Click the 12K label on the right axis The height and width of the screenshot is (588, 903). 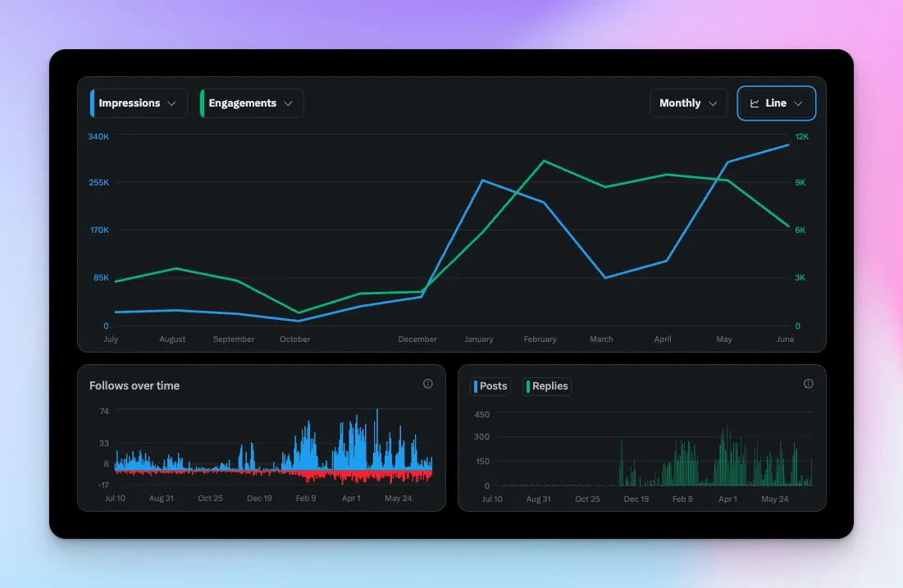[800, 137]
